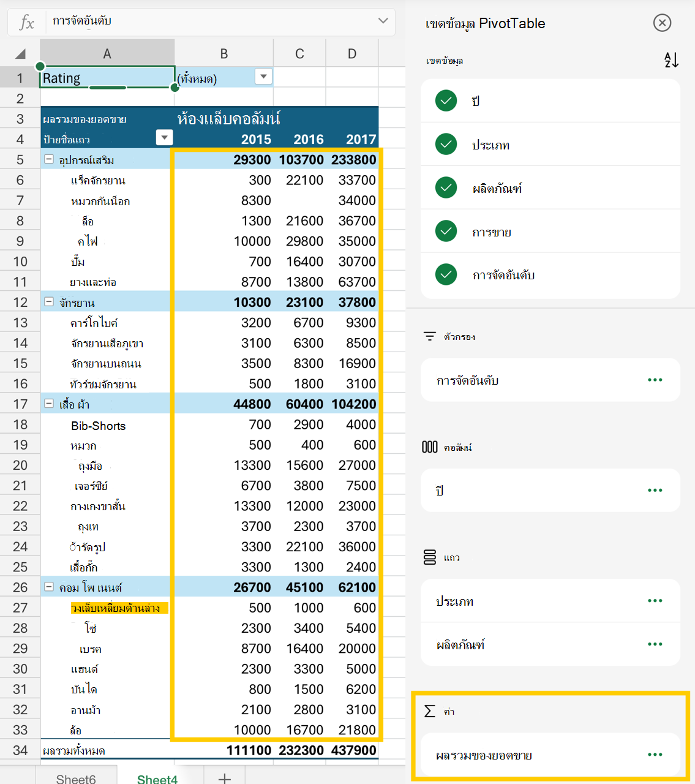Click the คาร์โกไบค์ row label

coord(94,323)
